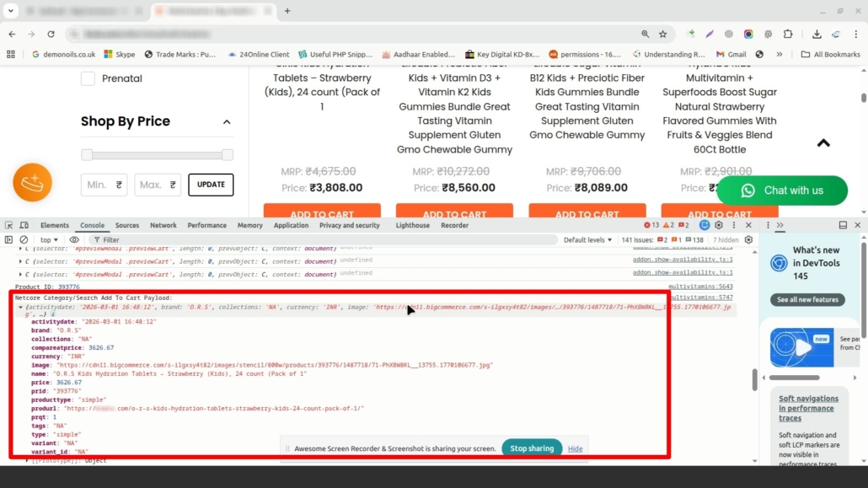Viewport: 868px width, 488px height.
Task: Collapse the Shop By Price section
Action: 226,121
